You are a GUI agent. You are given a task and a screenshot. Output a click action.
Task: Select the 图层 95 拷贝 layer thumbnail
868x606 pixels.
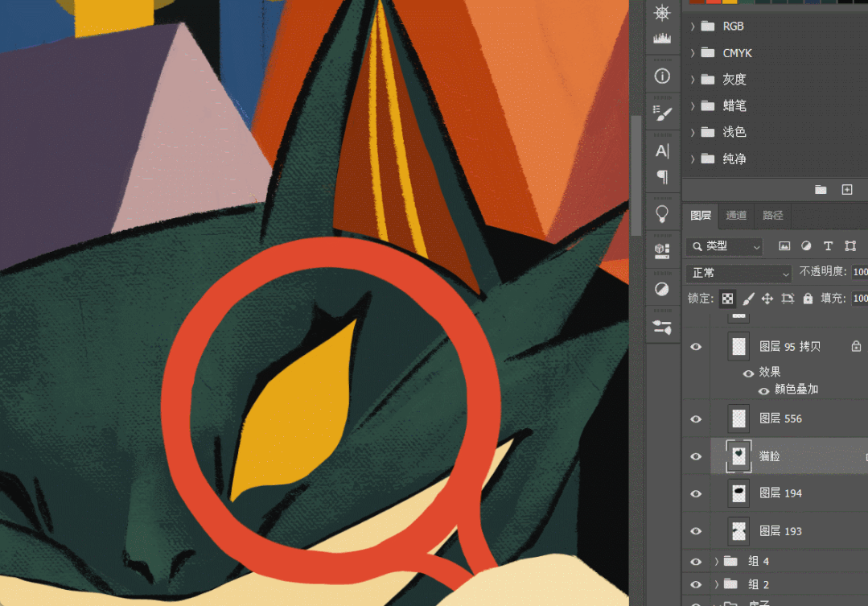(738, 347)
